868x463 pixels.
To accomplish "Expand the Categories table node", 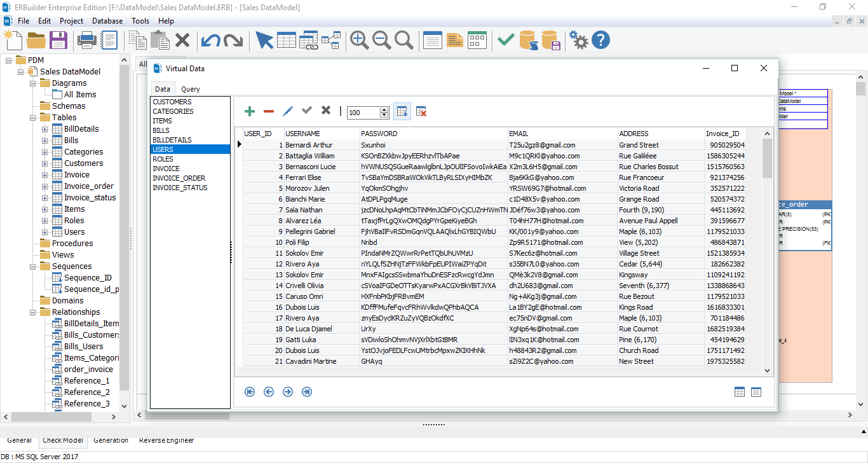I will point(45,152).
